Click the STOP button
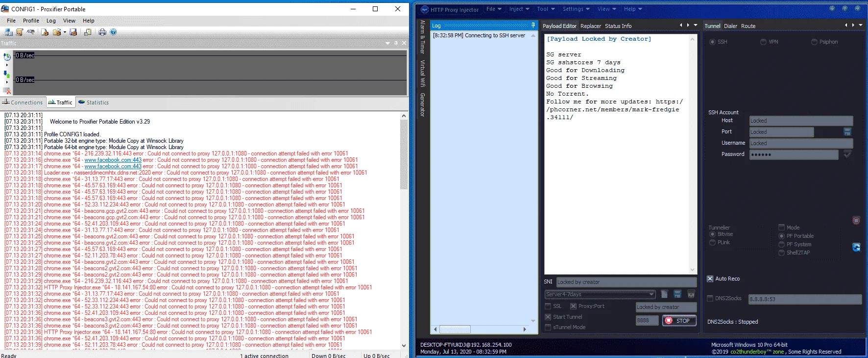 (x=679, y=321)
